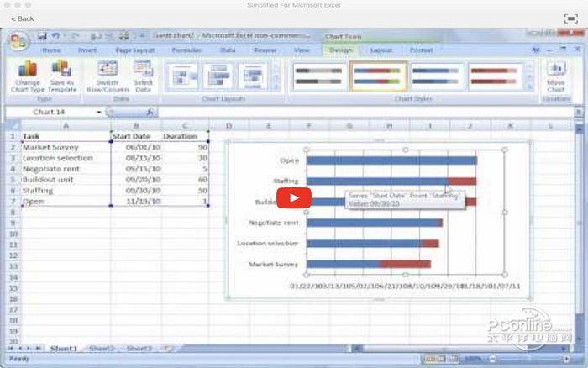Switch to the chart Format tab
The image size is (588, 368).
click(421, 50)
